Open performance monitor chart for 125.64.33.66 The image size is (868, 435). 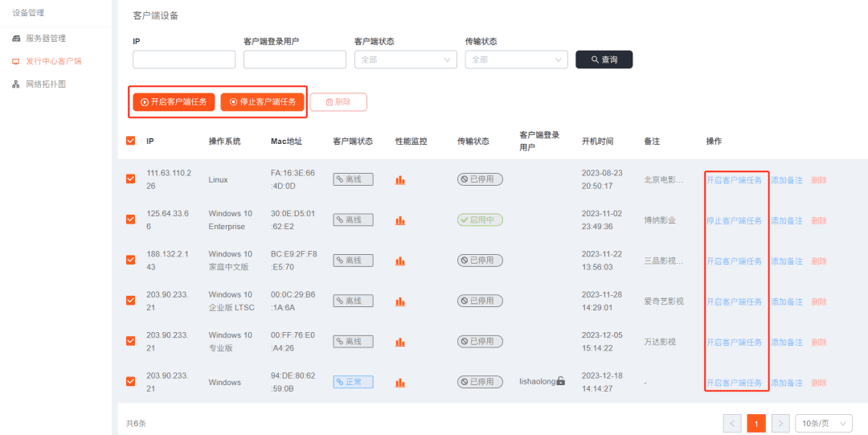[400, 220]
